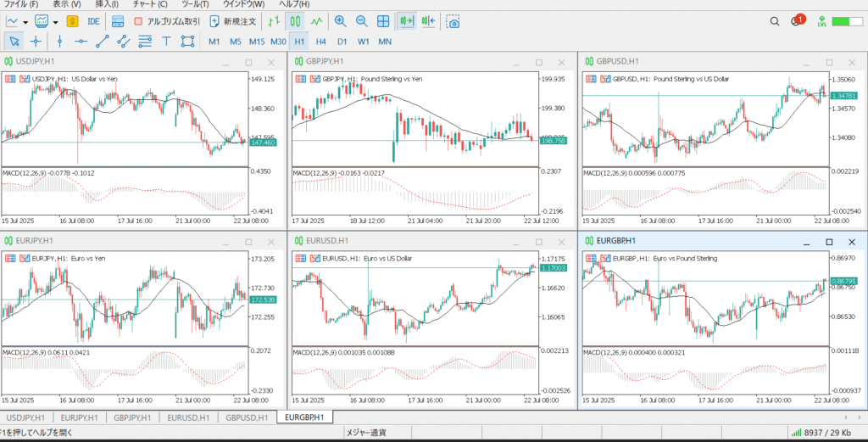The image size is (868, 442).
Task: Switch timeframe to M1
Action: pos(214,42)
